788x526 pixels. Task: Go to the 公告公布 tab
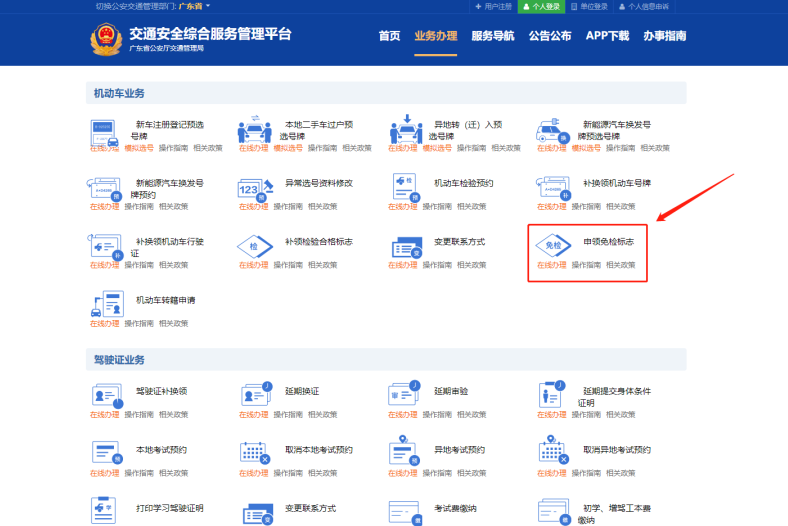pyautogui.click(x=550, y=36)
